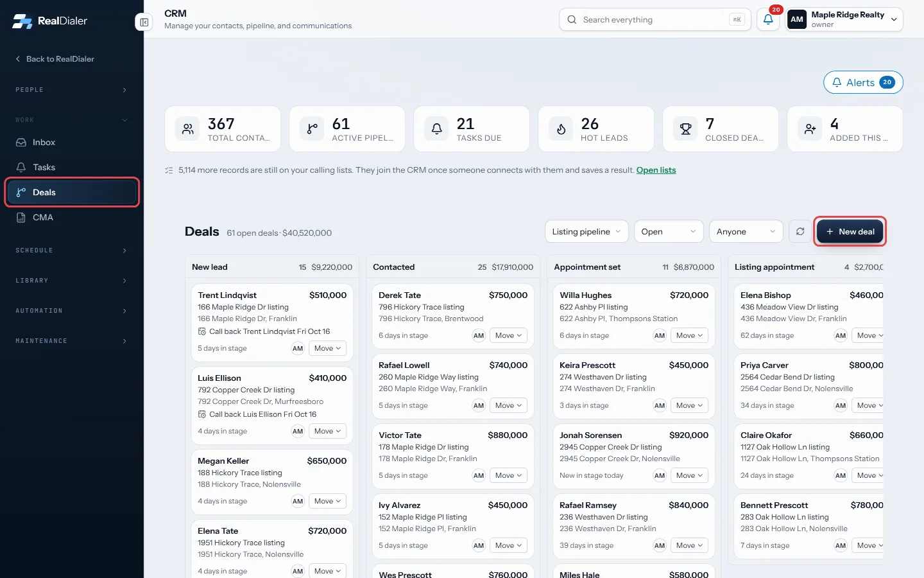Click the Search everything field
The image size is (924, 578).
tap(654, 20)
